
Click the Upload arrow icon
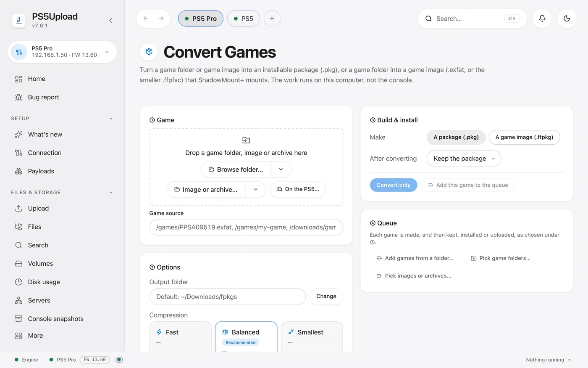point(18,208)
